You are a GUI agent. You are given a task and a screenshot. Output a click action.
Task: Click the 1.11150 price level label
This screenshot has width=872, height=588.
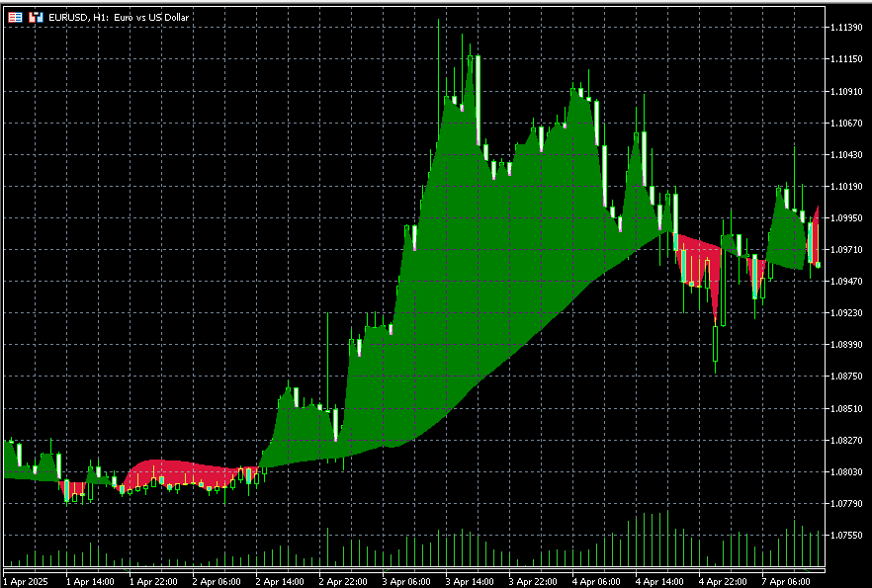(846, 59)
